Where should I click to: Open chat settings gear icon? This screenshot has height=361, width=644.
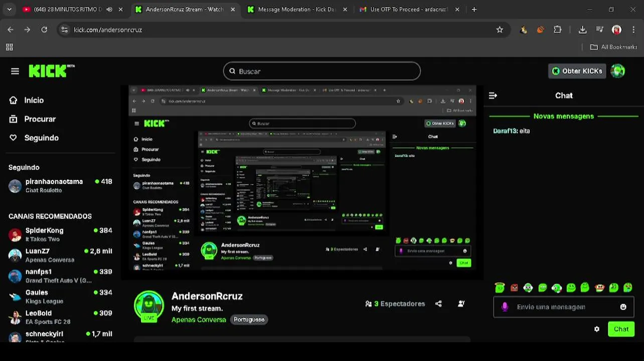coord(597,329)
